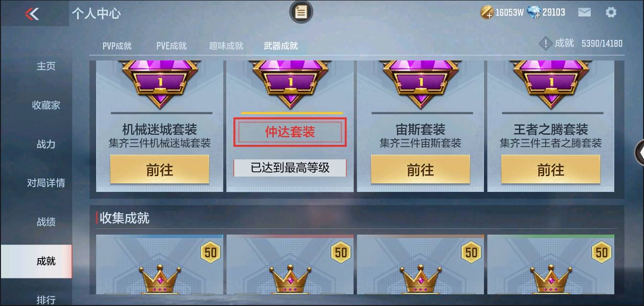Expand the side panel arrow on right edge

pyautogui.click(x=640, y=153)
